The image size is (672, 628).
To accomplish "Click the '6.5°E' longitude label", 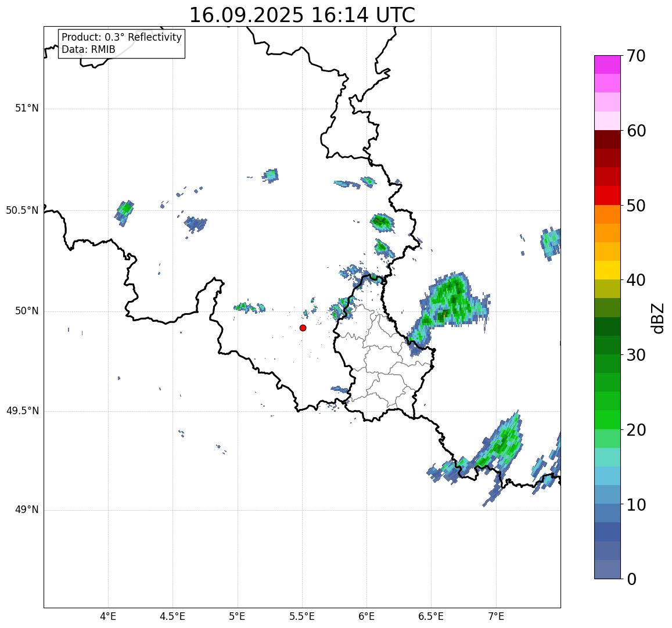I will tap(431, 617).
